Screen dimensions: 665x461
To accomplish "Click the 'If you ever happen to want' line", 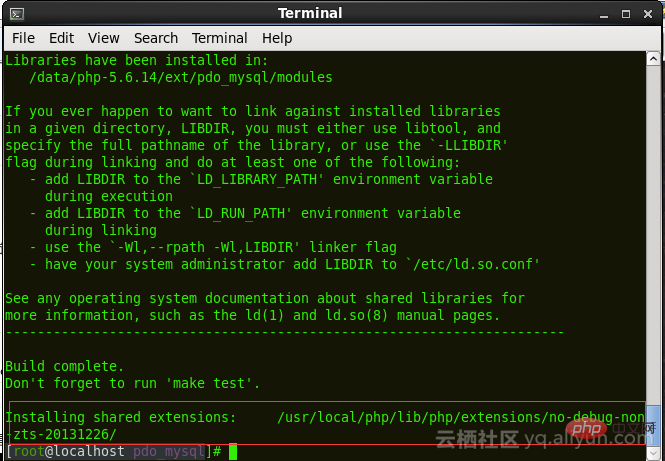I will 253,112.
